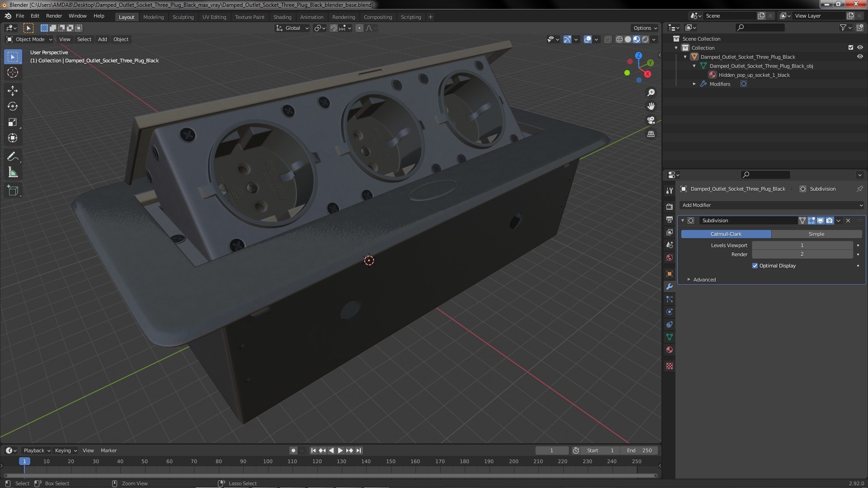The width and height of the screenshot is (868, 488).
Task: Uncheck the Collection exclude checkbox
Action: tap(851, 47)
